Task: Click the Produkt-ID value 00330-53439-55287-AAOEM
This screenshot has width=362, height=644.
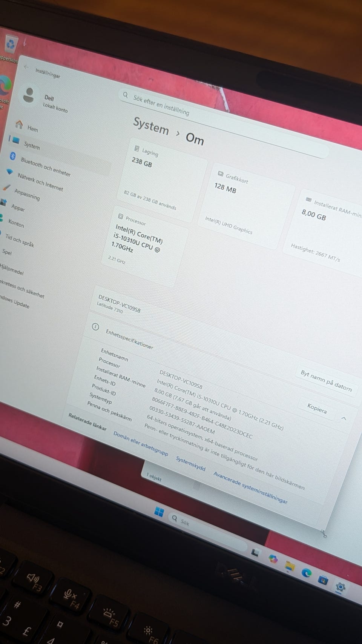Action: (x=182, y=420)
